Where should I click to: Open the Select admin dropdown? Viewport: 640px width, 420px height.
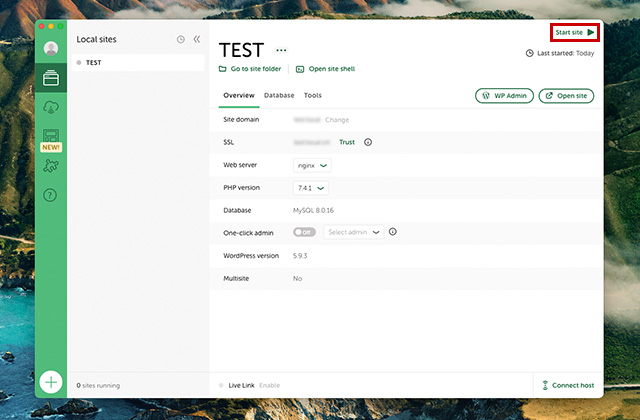coord(353,232)
